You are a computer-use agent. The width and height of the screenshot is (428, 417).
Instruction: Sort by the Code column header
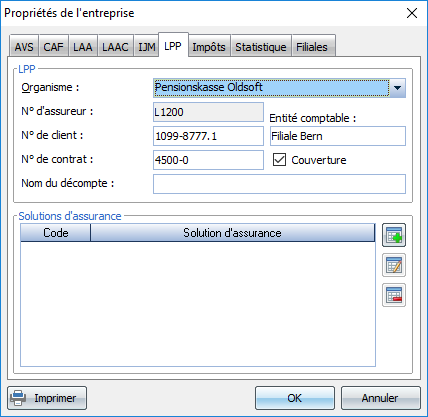56,232
